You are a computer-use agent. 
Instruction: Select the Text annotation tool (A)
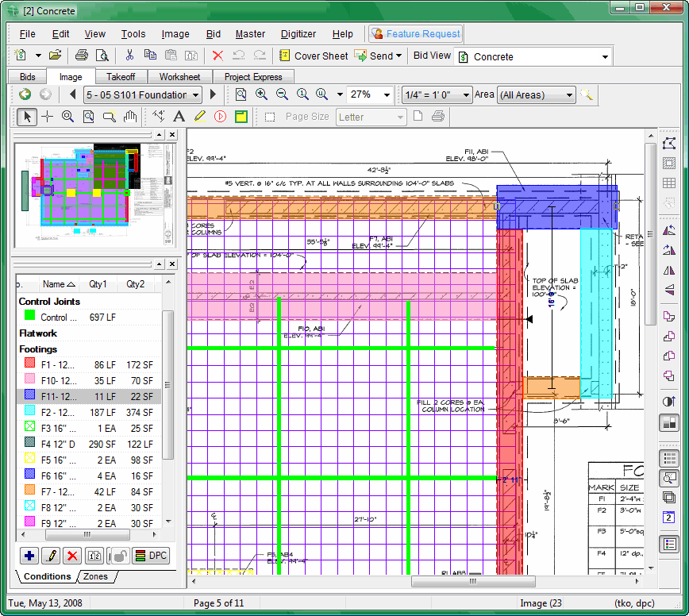point(179,117)
